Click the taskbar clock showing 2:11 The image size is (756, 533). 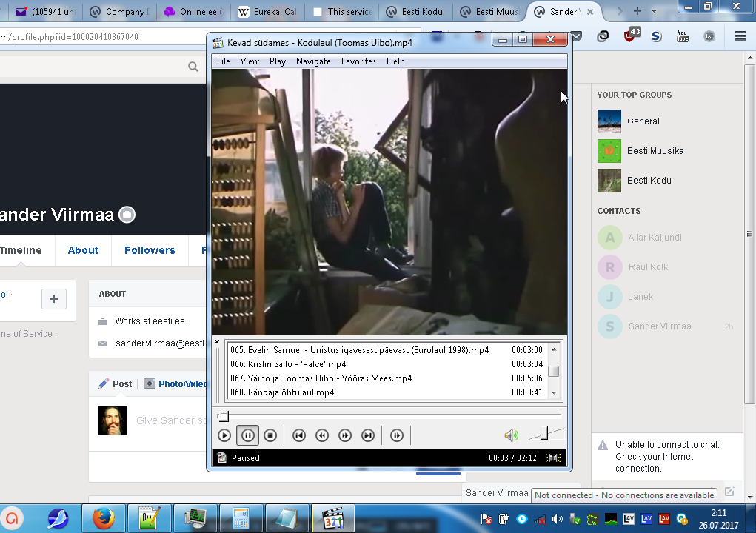[718, 519]
